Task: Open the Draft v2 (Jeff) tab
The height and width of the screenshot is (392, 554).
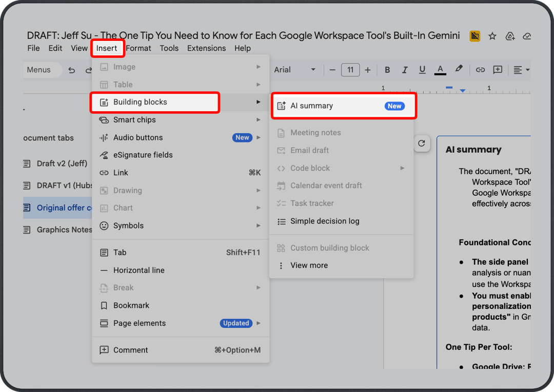Action: (x=57, y=163)
